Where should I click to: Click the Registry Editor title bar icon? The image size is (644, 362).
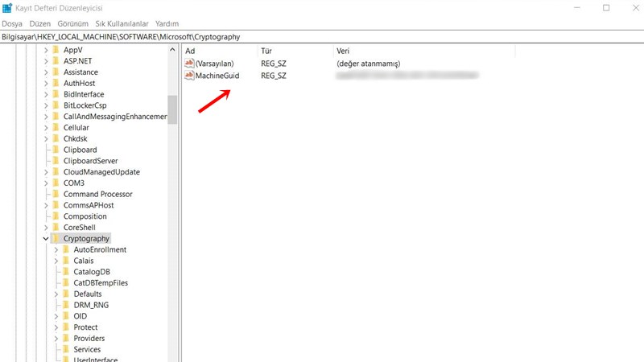[7, 8]
